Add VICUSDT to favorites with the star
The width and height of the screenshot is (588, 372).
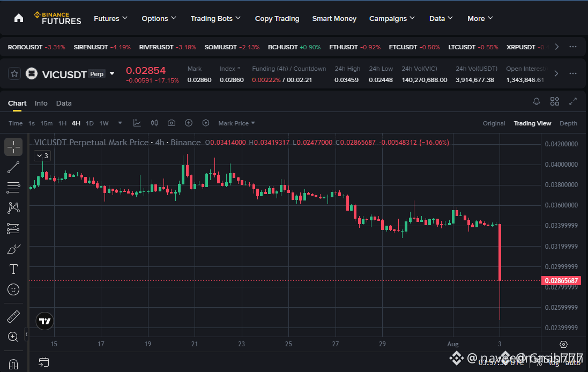click(x=14, y=73)
